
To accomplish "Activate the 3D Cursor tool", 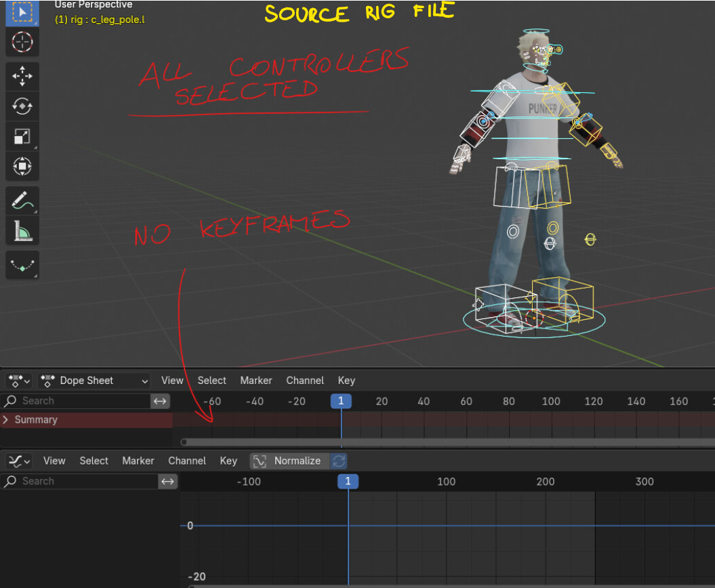I will [22, 42].
